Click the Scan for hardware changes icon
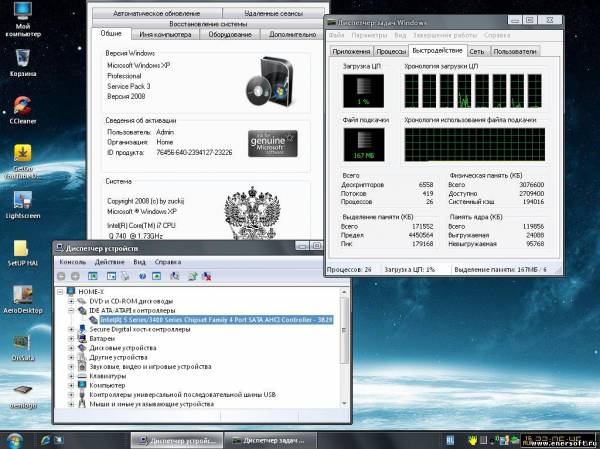 [x=174, y=276]
